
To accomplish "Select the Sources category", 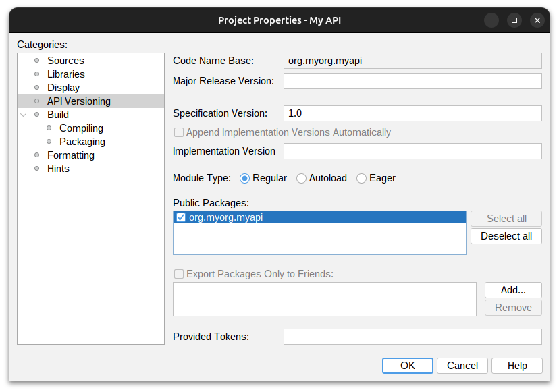I will pyautogui.click(x=65, y=61).
